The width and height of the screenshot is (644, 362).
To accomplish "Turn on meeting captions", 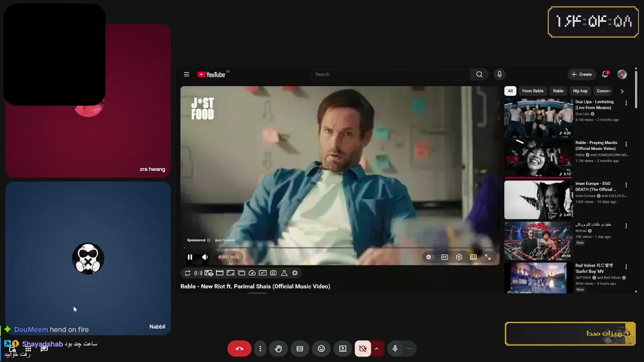I will [x=300, y=348].
